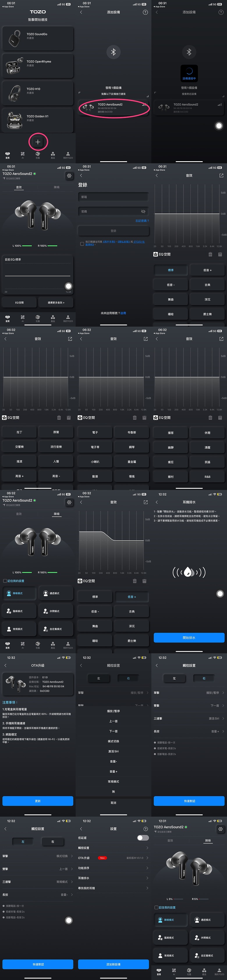Choose 音量- in the action sheet
227x980 pixels.
114,761
